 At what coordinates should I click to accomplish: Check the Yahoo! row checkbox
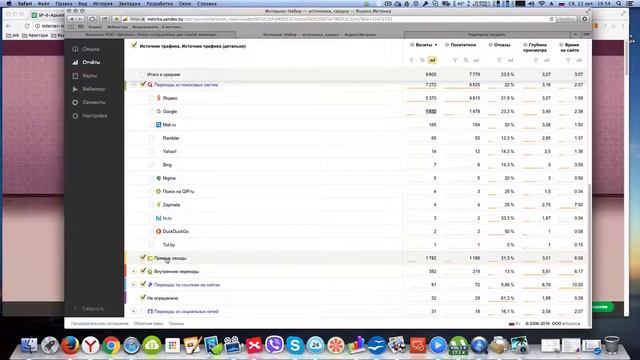(151, 151)
